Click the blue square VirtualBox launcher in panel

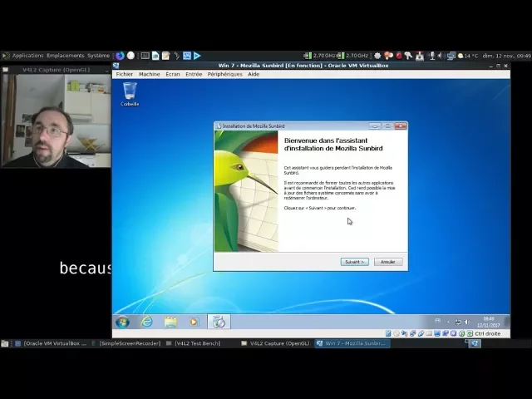(186, 56)
